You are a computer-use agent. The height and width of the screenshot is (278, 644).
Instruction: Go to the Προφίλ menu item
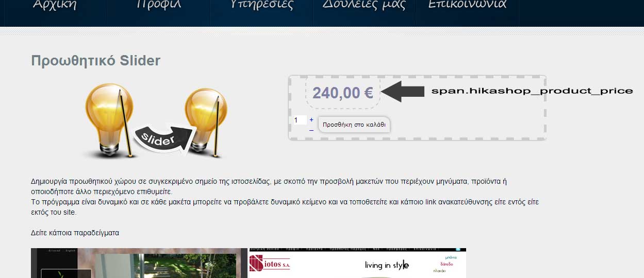tap(158, 5)
